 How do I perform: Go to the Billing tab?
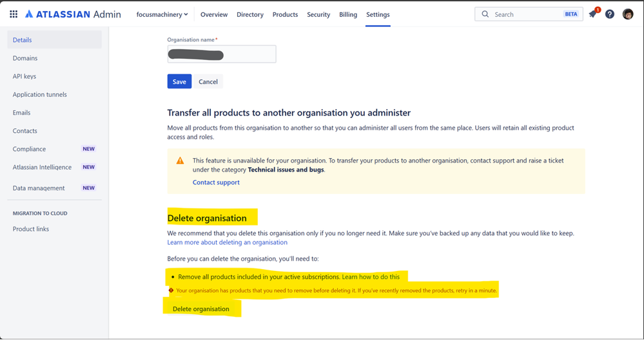pos(348,14)
